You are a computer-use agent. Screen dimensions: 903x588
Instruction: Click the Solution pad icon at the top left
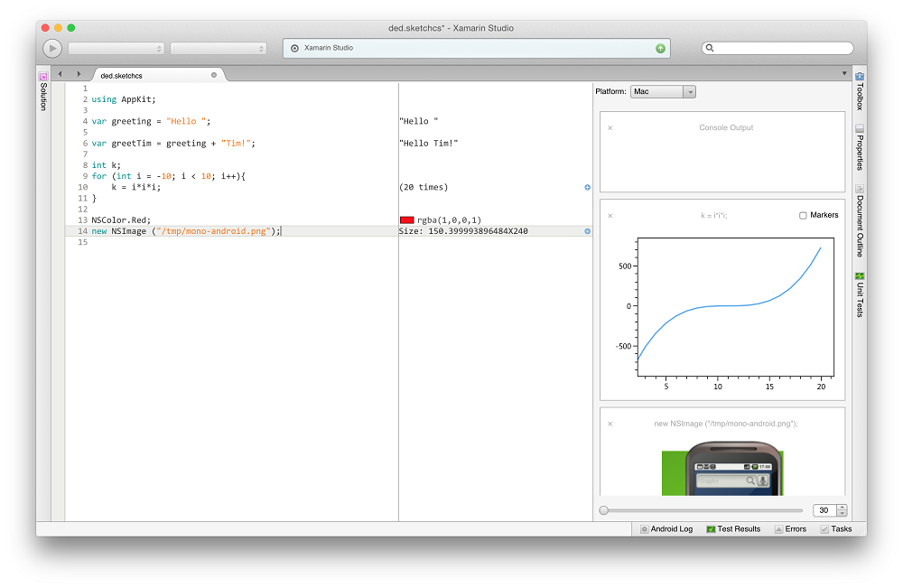click(43, 76)
